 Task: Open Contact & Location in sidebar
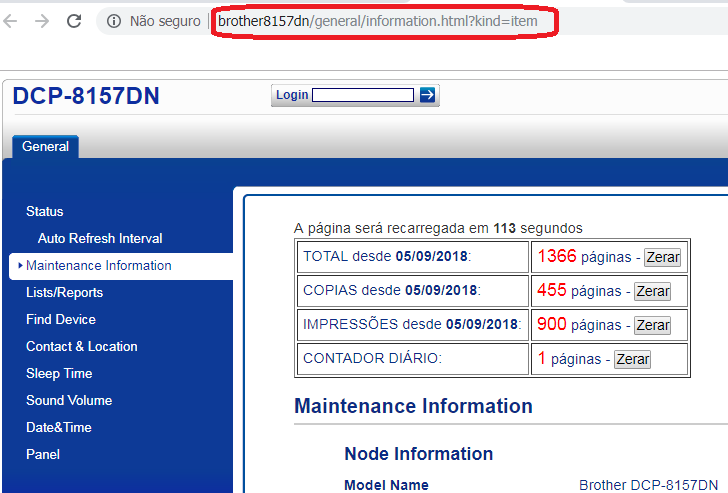pos(82,346)
